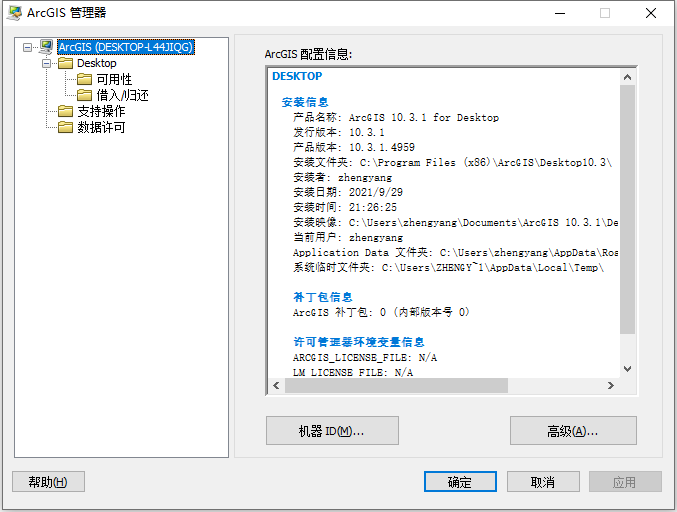
Task: Select ArcGIS (DESKTOP-L44JIQG) tree item
Action: (x=126, y=47)
